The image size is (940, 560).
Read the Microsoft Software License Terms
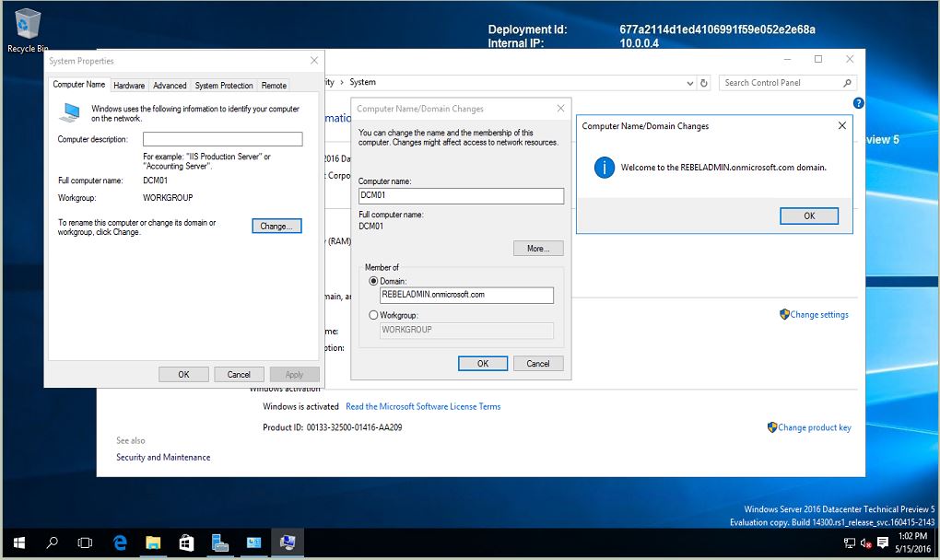click(423, 407)
